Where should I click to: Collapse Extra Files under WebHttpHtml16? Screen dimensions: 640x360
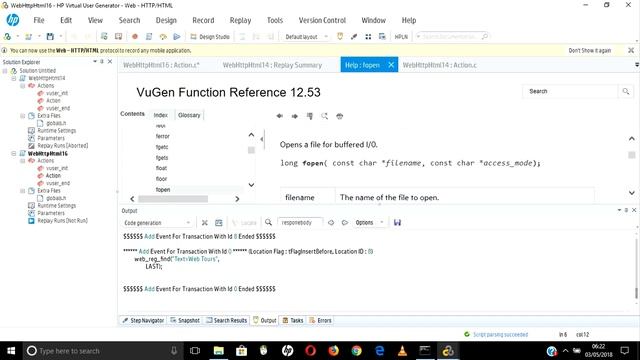tap(23, 191)
